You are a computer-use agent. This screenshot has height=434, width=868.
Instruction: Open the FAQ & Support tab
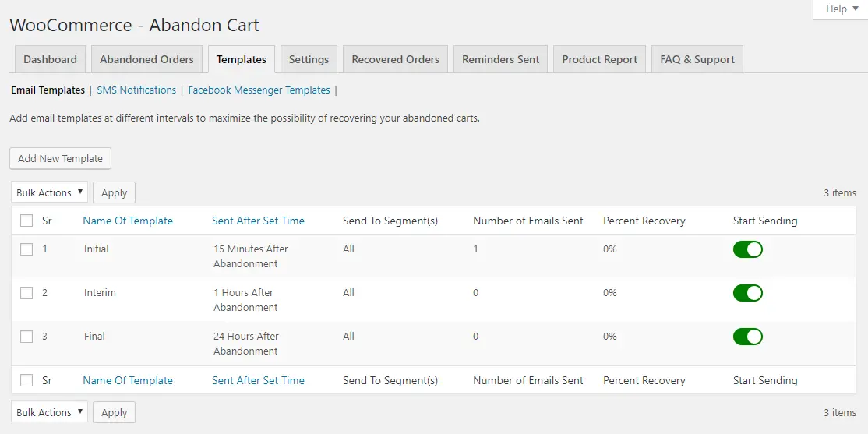click(697, 59)
